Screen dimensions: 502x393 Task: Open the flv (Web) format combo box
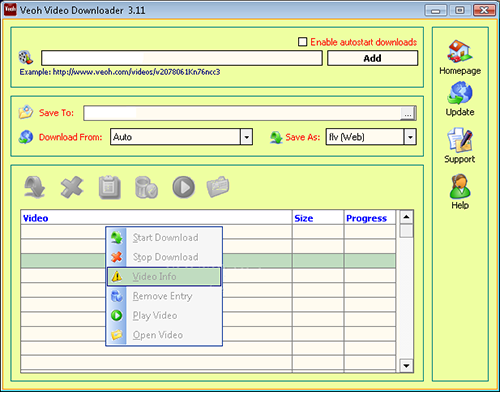click(x=371, y=137)
